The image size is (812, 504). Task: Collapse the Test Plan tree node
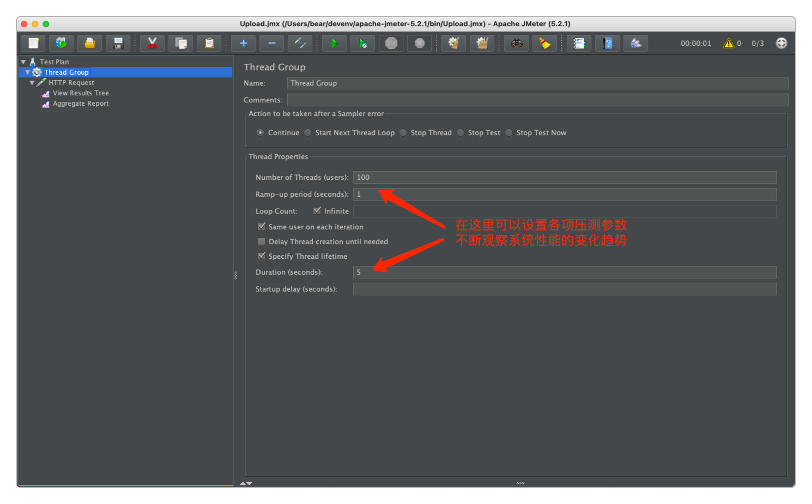click(x=23, y=62)
